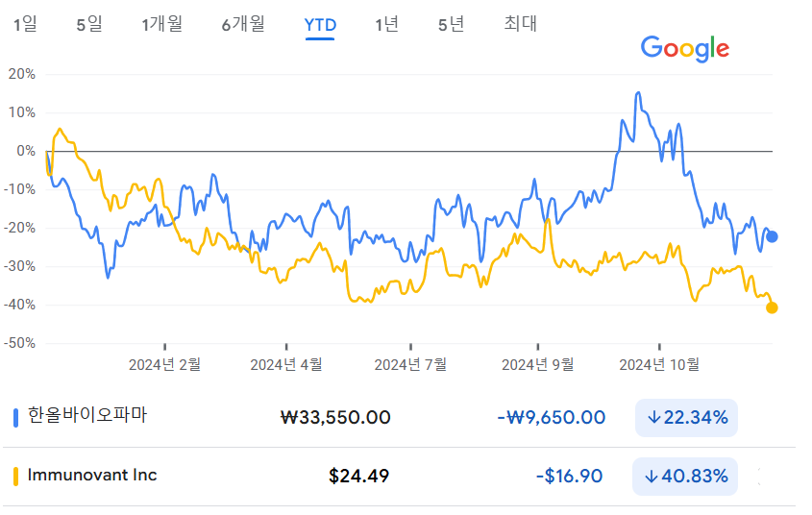
Task: Click the 40.83% decrease badge
Action: (684, 477)
